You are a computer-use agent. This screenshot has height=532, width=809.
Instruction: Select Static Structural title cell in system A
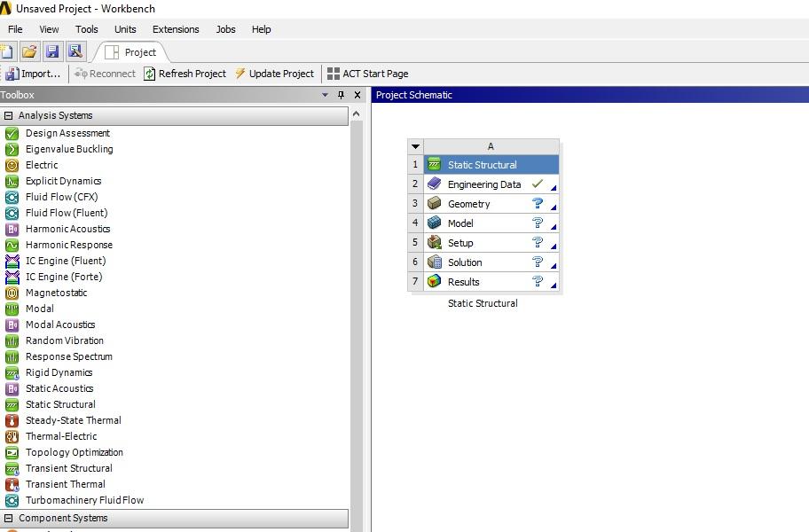click(491, 165)
